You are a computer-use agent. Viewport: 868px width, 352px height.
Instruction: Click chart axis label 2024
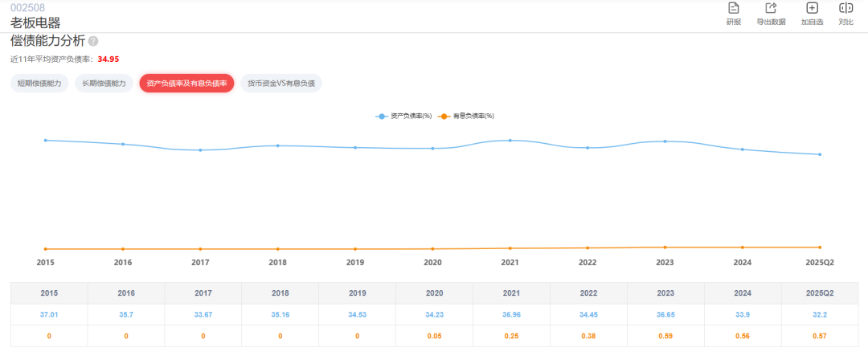coord(743,263)
